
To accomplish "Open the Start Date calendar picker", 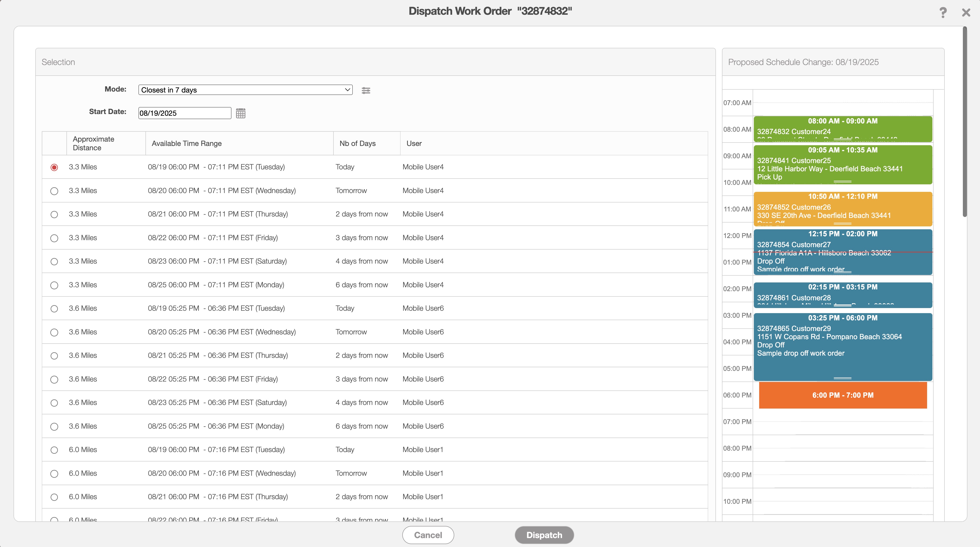I will [x=240, y=113].
